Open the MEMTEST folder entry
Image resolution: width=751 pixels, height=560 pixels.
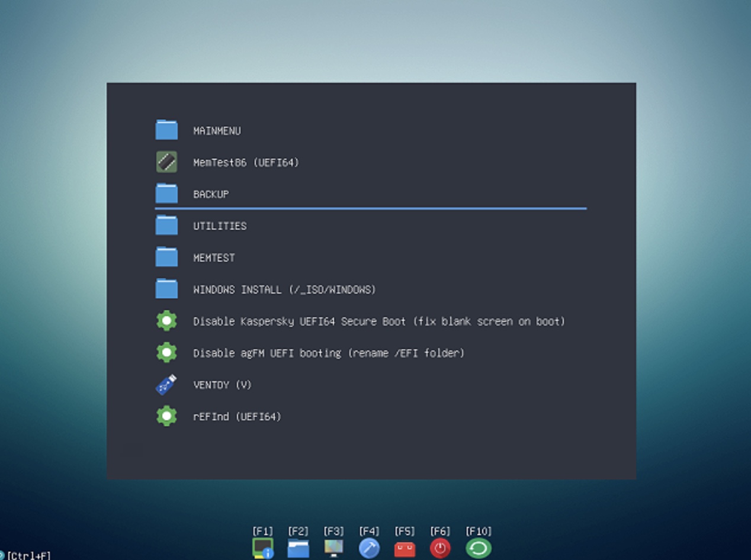(x=371, y=258)
